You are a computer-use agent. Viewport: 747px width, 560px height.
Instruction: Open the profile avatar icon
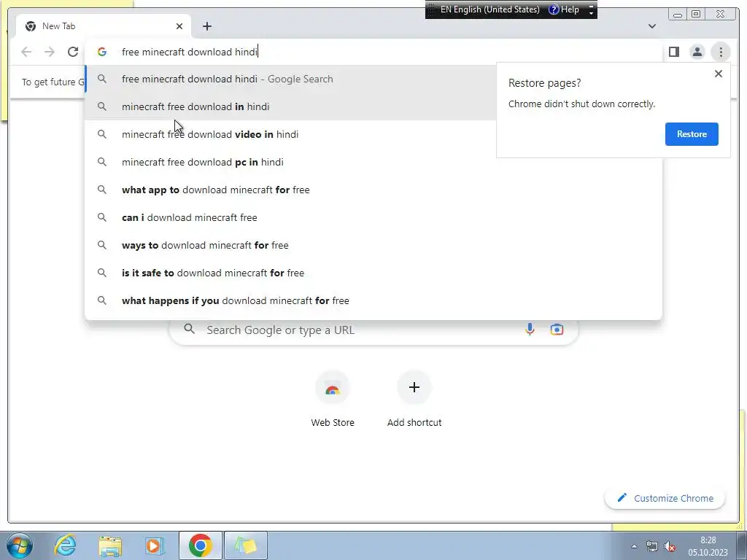(697, 52)
